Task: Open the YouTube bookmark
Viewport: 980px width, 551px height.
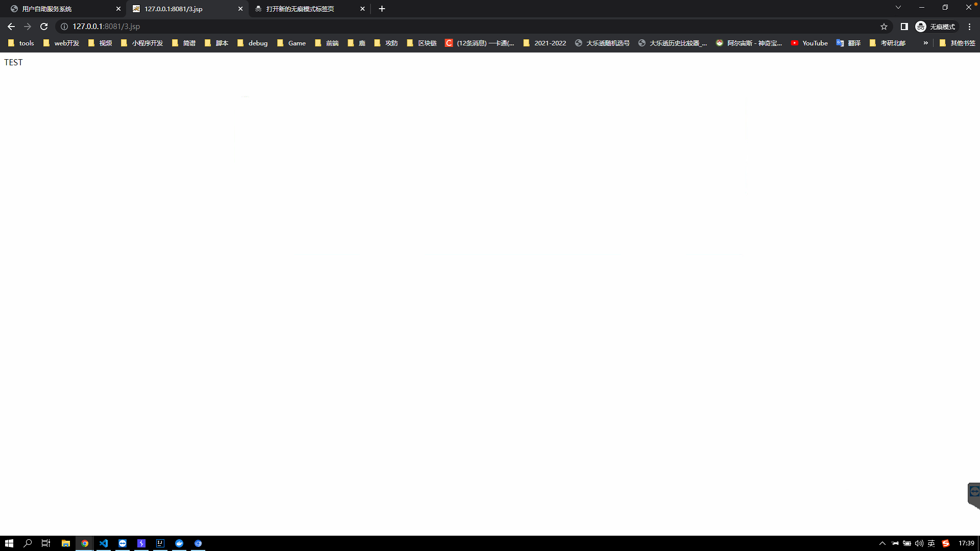Action: [810, 43]
